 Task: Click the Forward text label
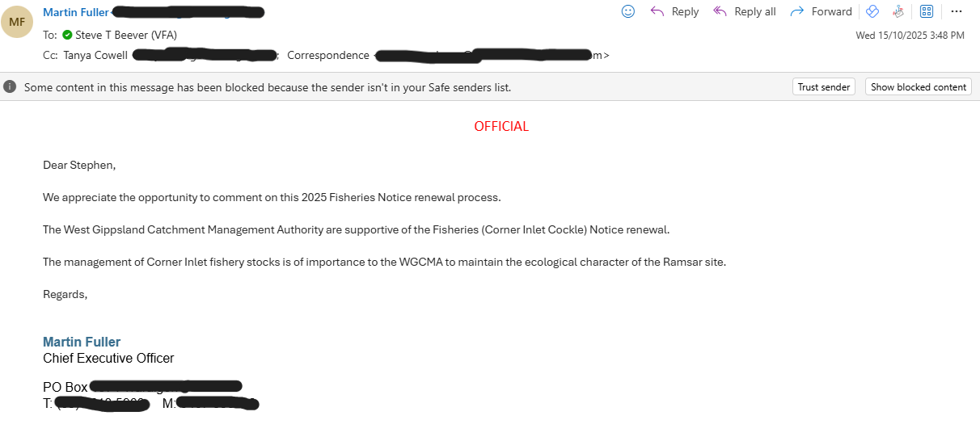click(x=831, y=11)
